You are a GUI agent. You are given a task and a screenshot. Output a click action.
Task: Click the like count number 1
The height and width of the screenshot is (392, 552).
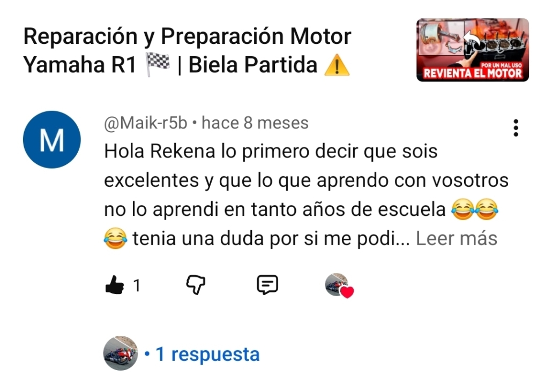[x=137, y=285]
